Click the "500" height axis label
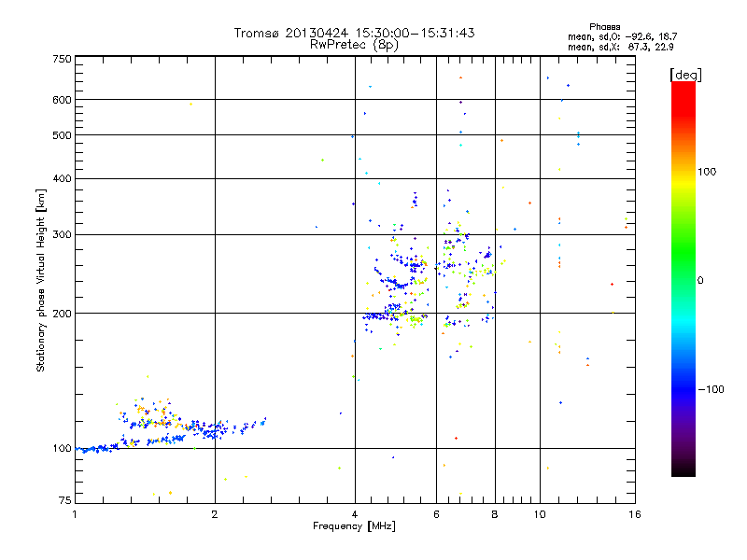 (x=63, y=135)
